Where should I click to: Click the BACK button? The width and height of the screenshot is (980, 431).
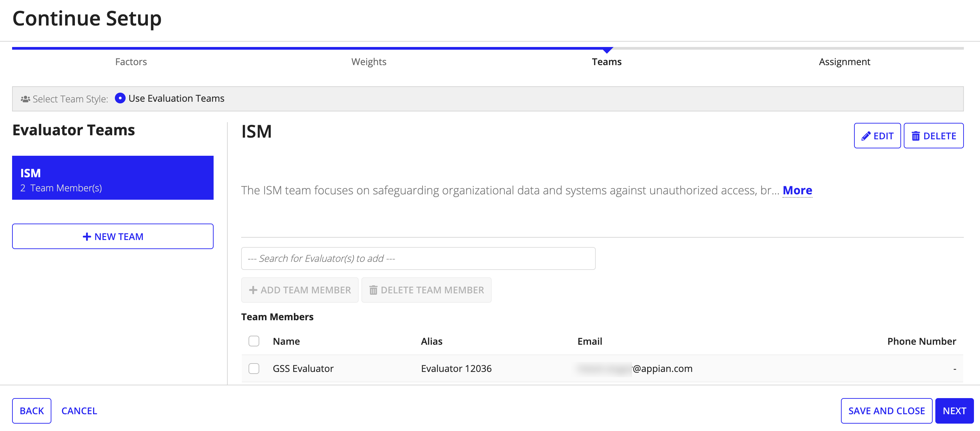pos(32,411)
